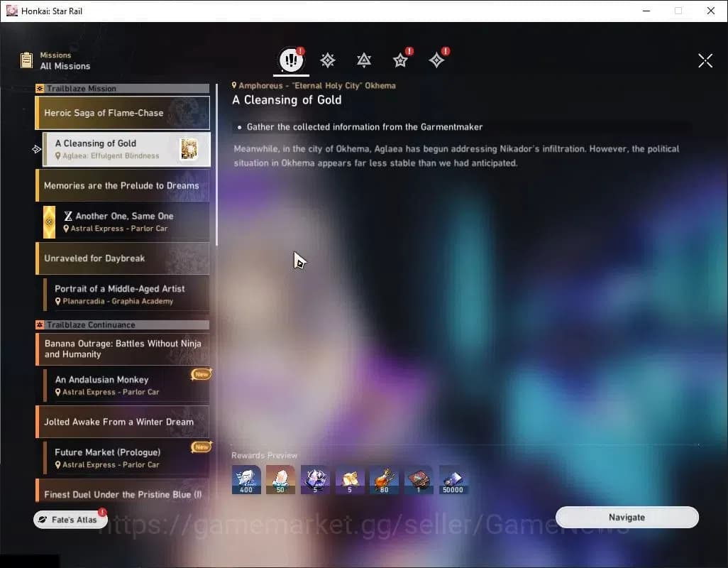This screenshot has height=568, width=728.
Task: Click the location pin under Another One
Action: [66, 229]
